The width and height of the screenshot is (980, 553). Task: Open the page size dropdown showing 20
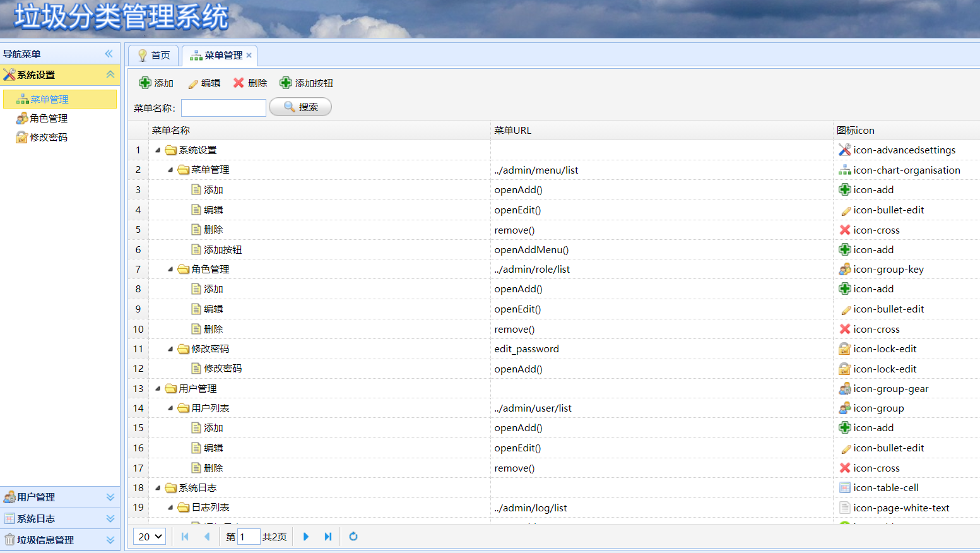click(x=150, y=537)
